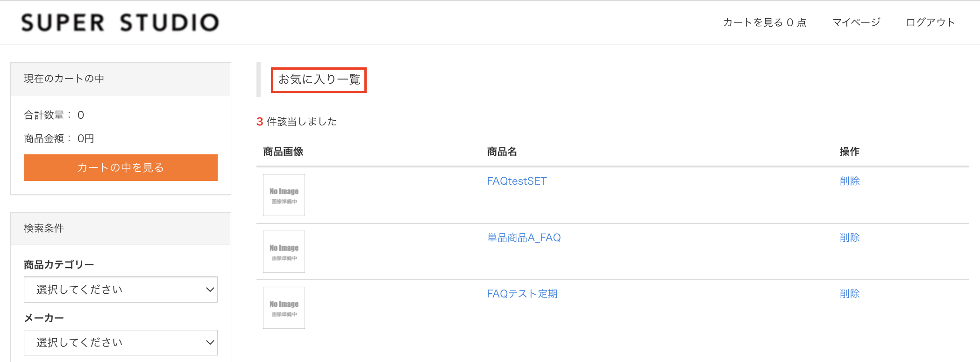
Task: Delete FAQtestSET from favorites via 削除
Action: click(x=850, y=181)
